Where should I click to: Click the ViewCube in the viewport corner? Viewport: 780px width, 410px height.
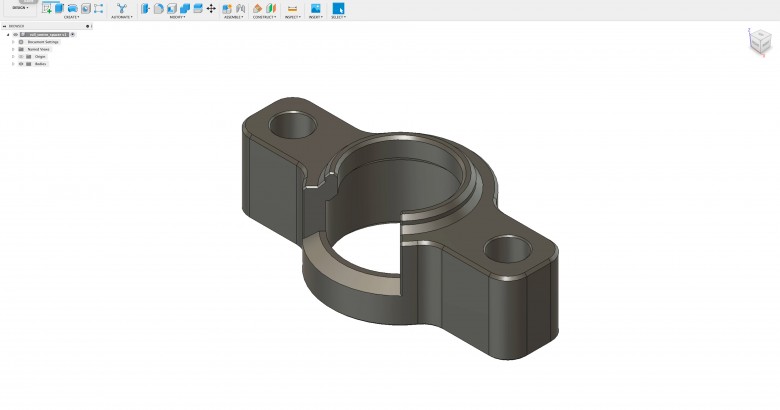[x=760, y=41]
